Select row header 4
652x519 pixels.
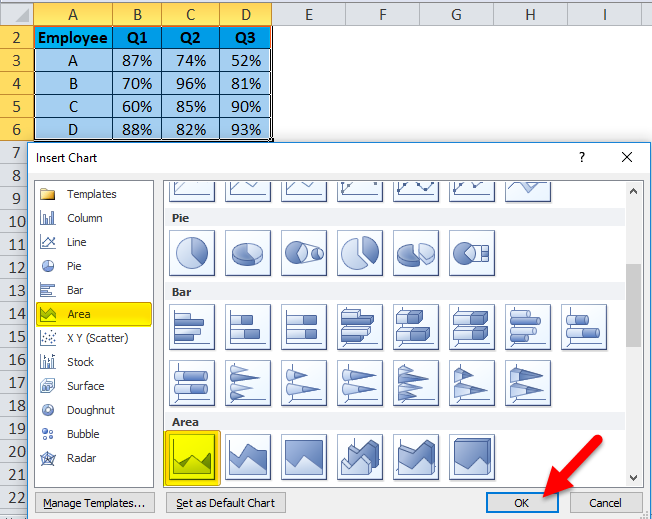click(x=17, y=84)
